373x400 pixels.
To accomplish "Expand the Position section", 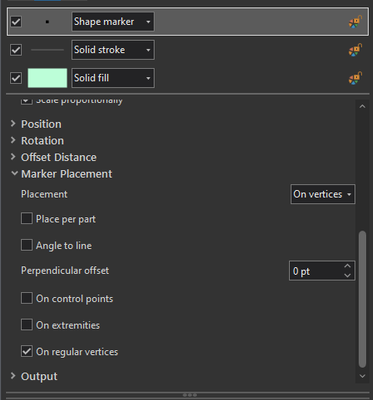I will [13, 124].
